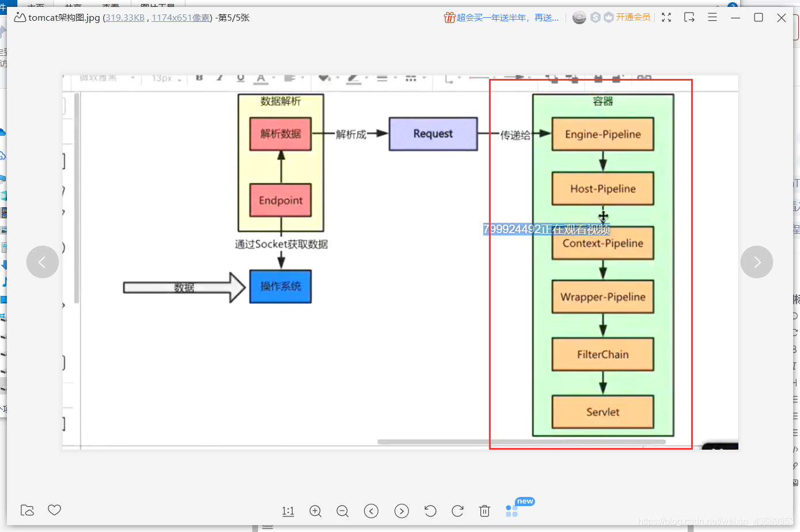Click the Endpoint box in the diagram
Viewport: 800px width, 532px height.
(280, 200)
